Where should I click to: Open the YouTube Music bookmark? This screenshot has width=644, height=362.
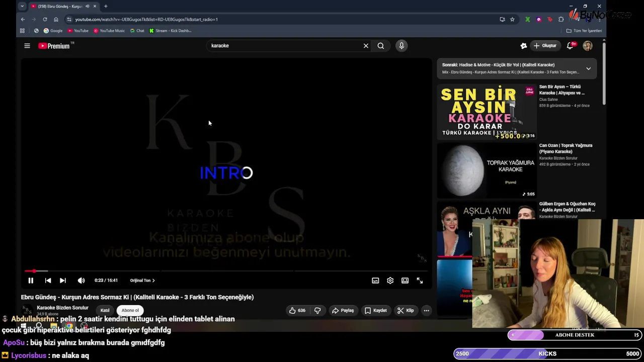click(x=109, y=31)
